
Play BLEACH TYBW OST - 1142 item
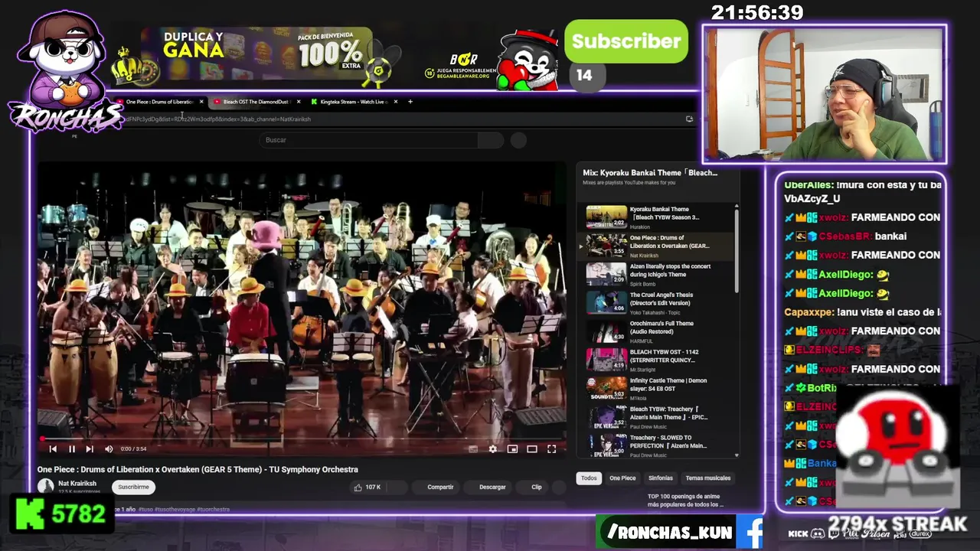655,360
